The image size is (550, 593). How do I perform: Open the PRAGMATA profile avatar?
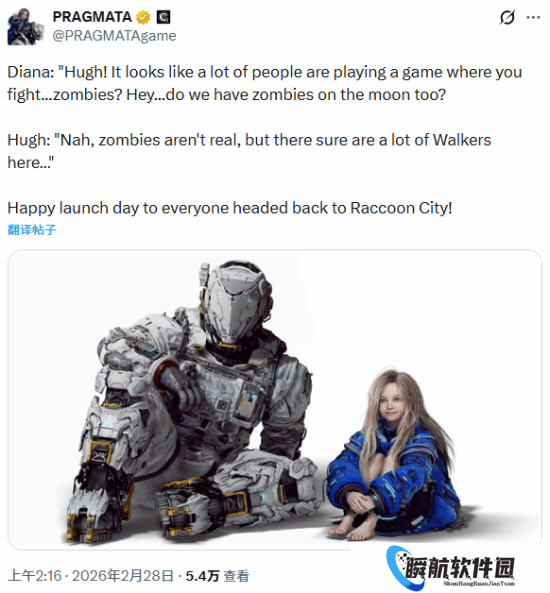pos(25,26)
